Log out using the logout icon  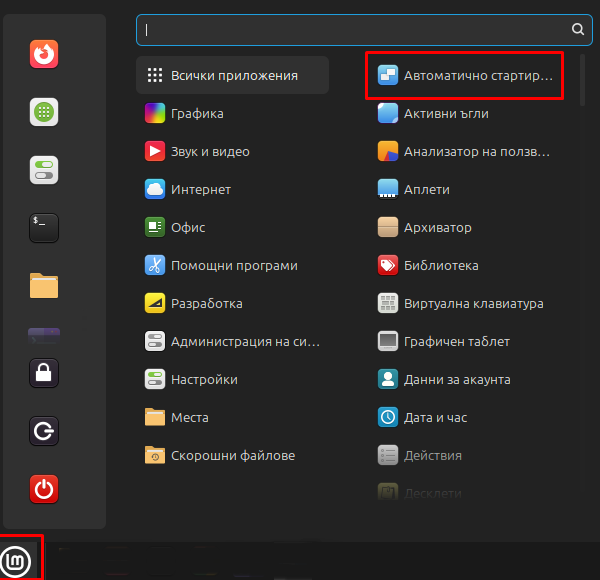coord(44,431)
